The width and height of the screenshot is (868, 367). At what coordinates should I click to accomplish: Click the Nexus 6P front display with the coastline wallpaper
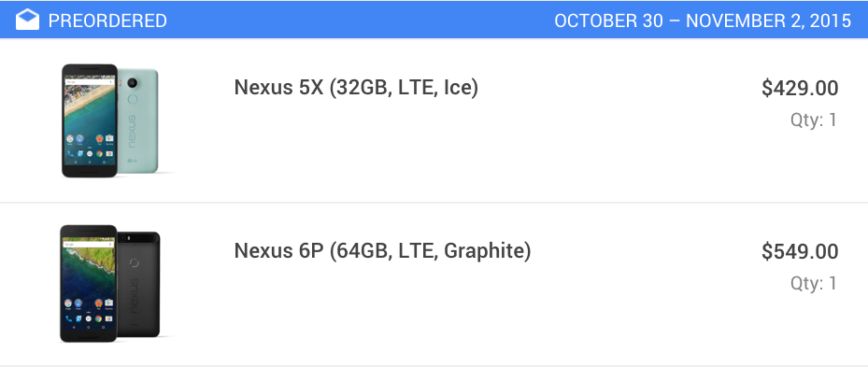tap(89, 283)
